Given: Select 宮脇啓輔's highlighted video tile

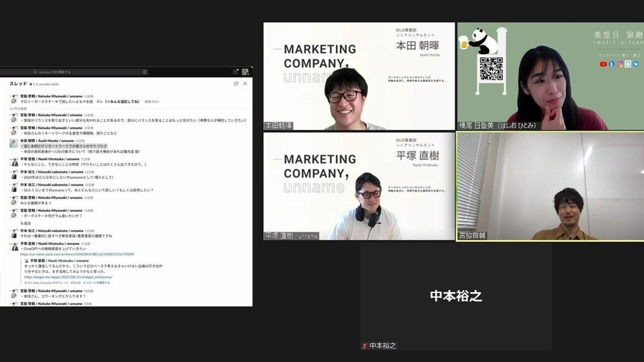Looking at the screenshot, I should click(x=551, y=186).
